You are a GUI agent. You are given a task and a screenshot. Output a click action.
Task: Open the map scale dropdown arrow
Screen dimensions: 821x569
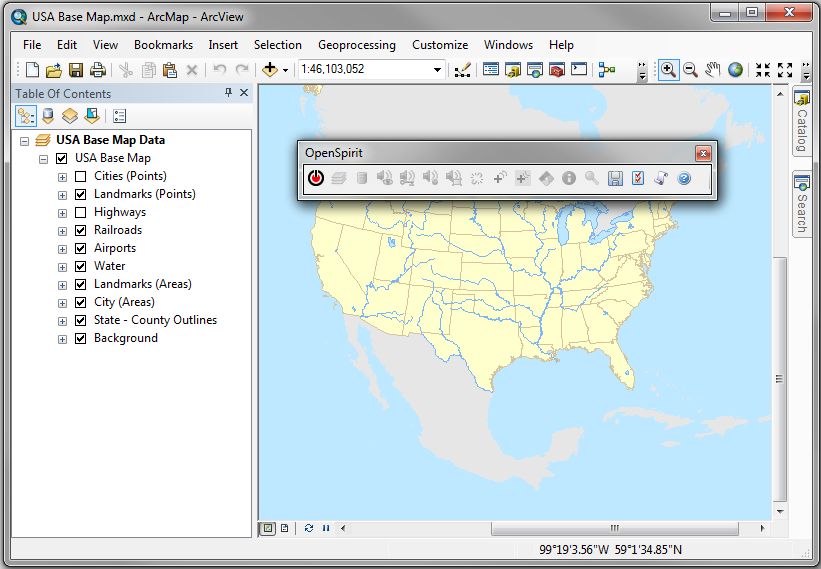(437, 70)
